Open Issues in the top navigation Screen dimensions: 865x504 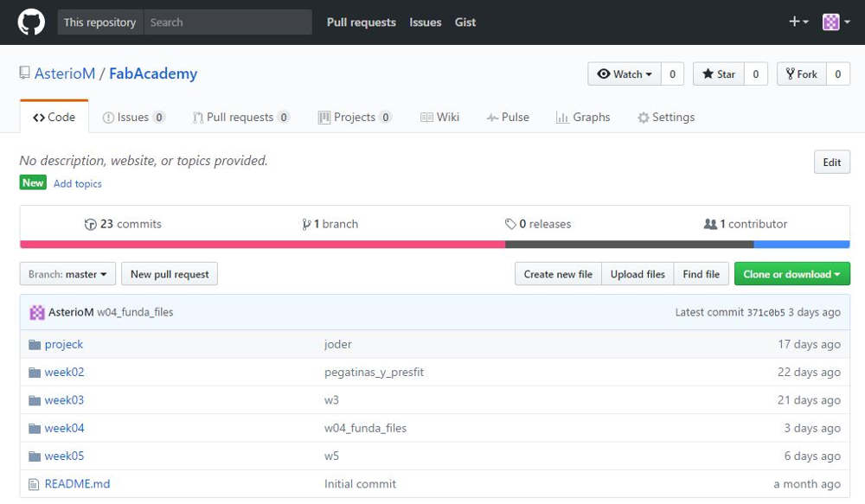[x=426, y=22]
